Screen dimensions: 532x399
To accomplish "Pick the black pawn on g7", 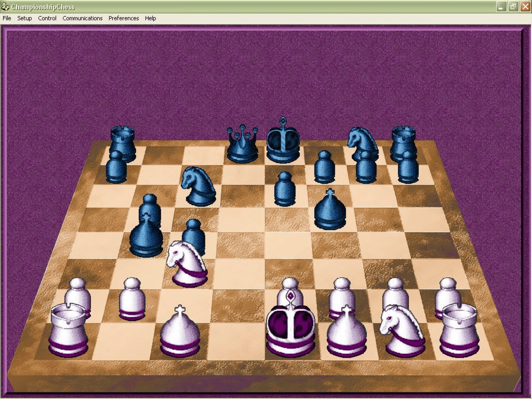I will coord(366,167).
